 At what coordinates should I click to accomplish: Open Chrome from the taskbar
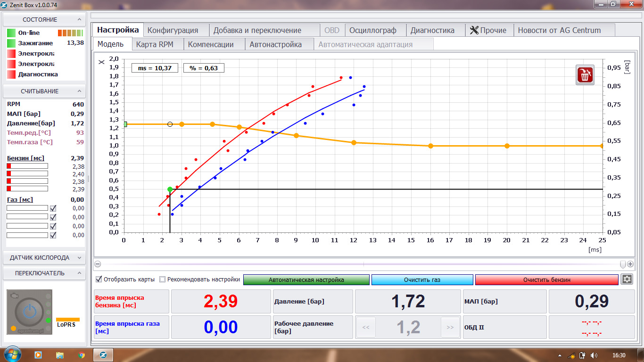click(82, 355)
